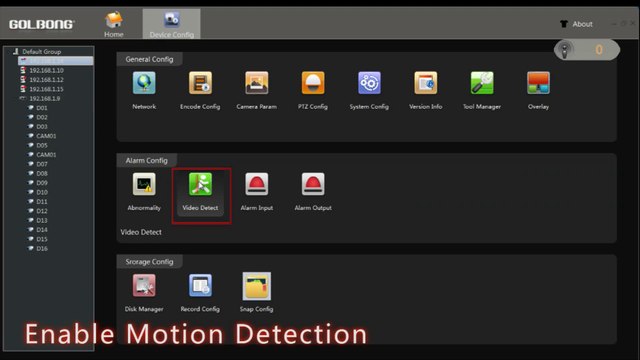This screenshot has width=640, height=360.
Task: Open the About menu
Action: (576, 24)
